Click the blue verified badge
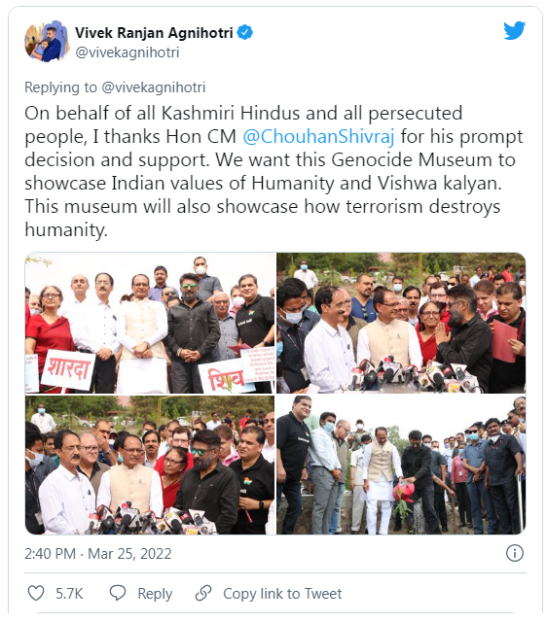Viewport: 547px width, 622px height. 245,33
